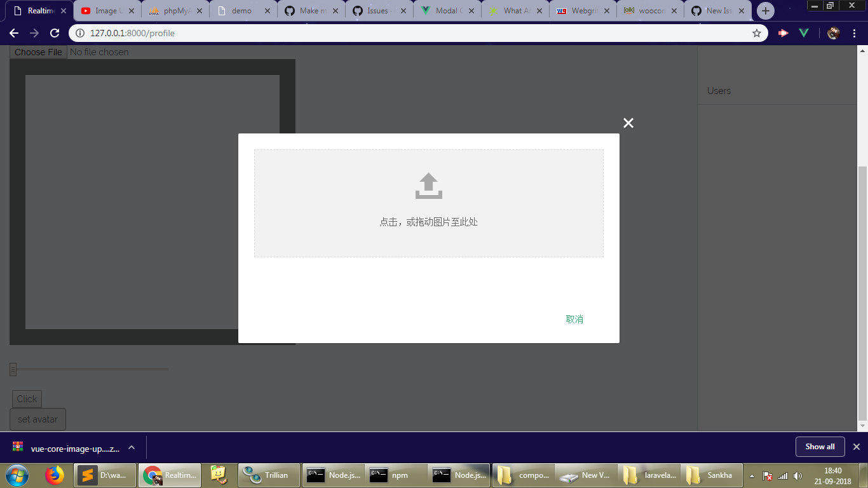Open the smiley face app in the taskbar

219,475
